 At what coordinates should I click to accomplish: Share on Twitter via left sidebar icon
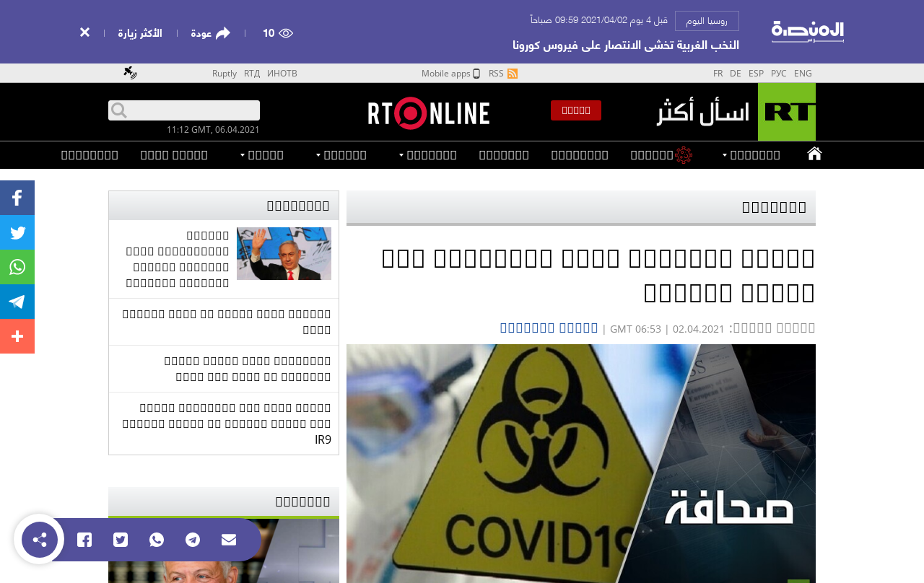[x=17, y=232]
